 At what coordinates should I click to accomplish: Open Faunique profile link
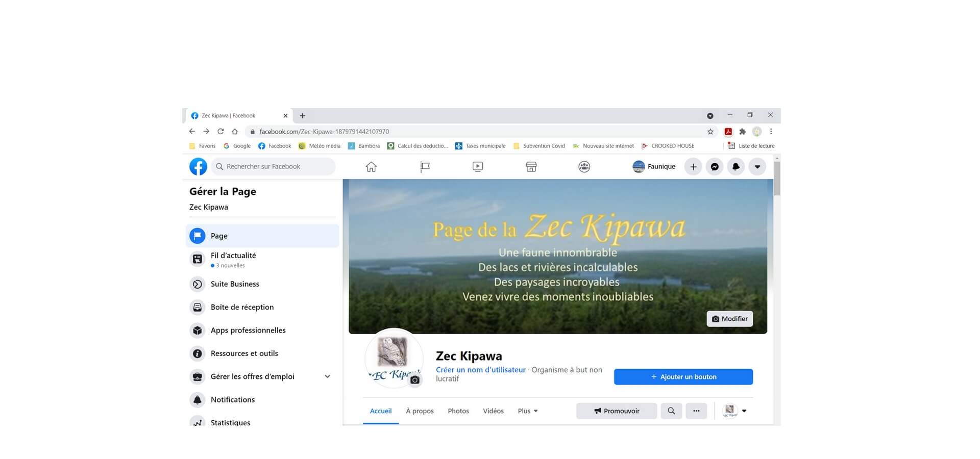tap(654, 167)
